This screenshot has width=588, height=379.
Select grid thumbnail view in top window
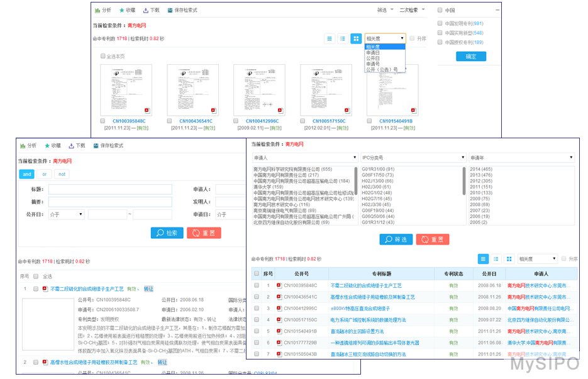356,38
